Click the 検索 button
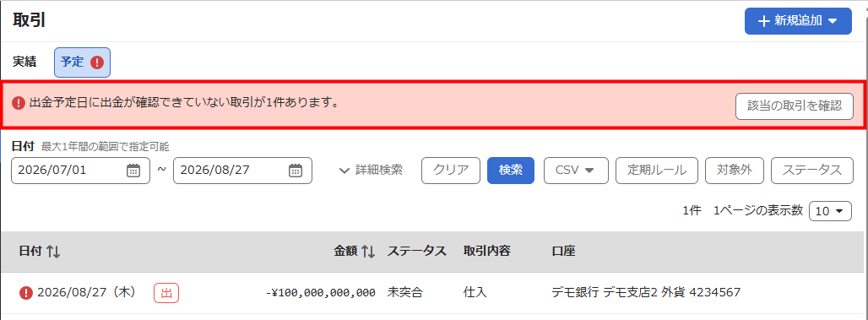This screenshot has height=320, width=868. pos(510,171)
